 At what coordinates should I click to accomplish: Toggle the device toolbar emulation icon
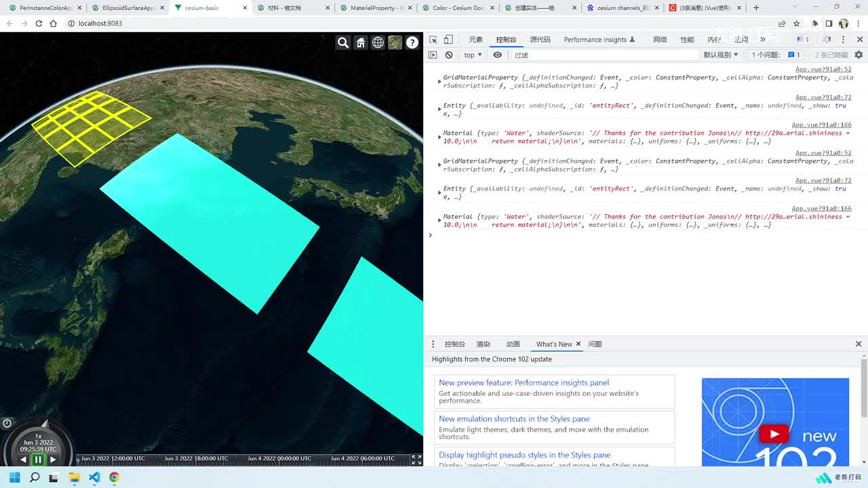[x=448, y=39]
